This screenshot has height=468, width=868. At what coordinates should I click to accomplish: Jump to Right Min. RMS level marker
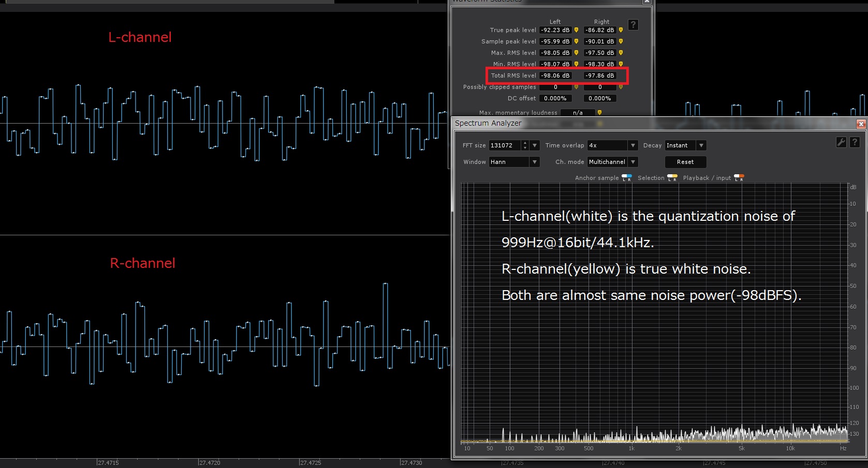click(x=621, y=64)
